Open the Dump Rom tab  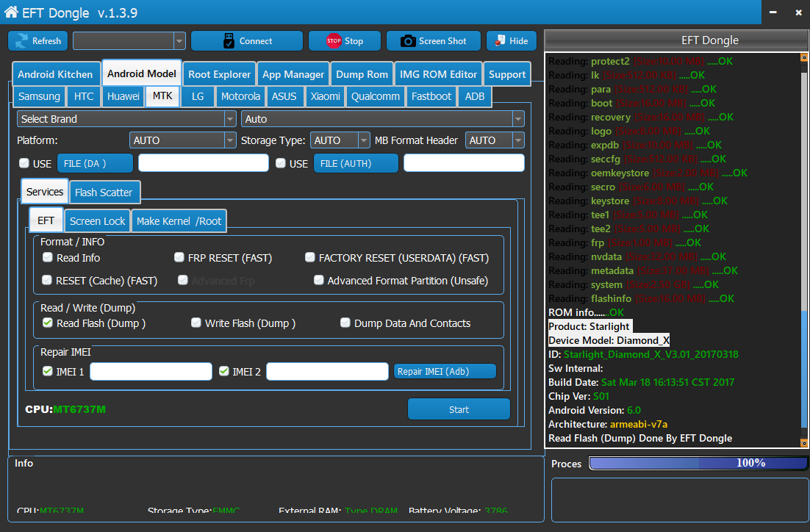(362, 74)
